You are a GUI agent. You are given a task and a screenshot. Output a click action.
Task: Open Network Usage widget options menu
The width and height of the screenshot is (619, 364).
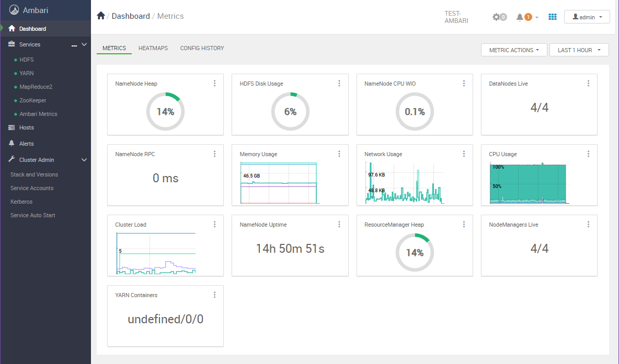coord(464,154)
